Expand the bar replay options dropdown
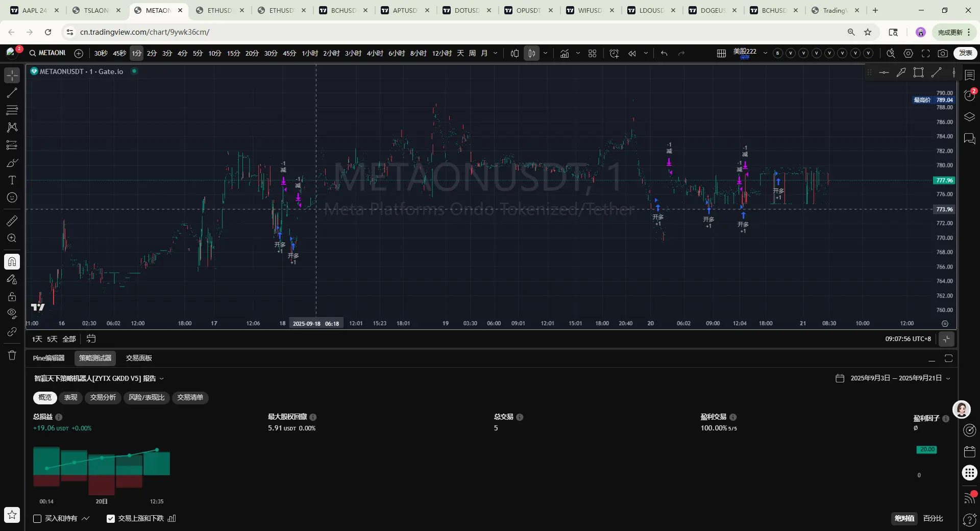 tap(646, 53)
